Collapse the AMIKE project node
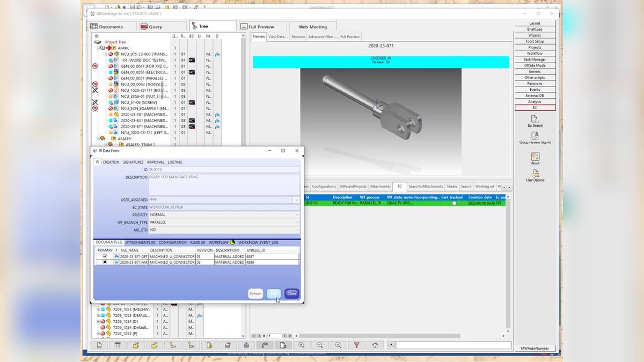Image resolution: width=644 pixels, height=362 pixels. point(98,48)
